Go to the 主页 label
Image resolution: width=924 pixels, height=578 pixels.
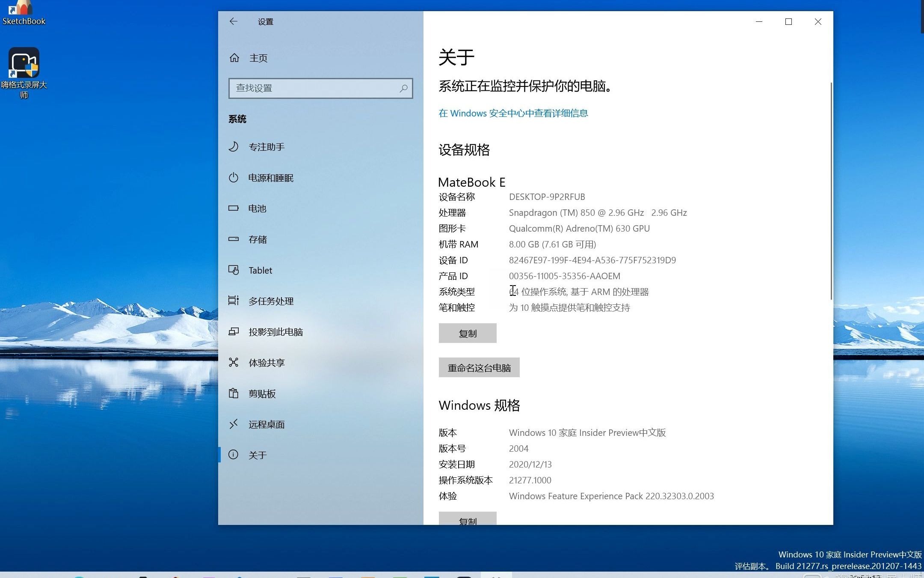[258, 58]
